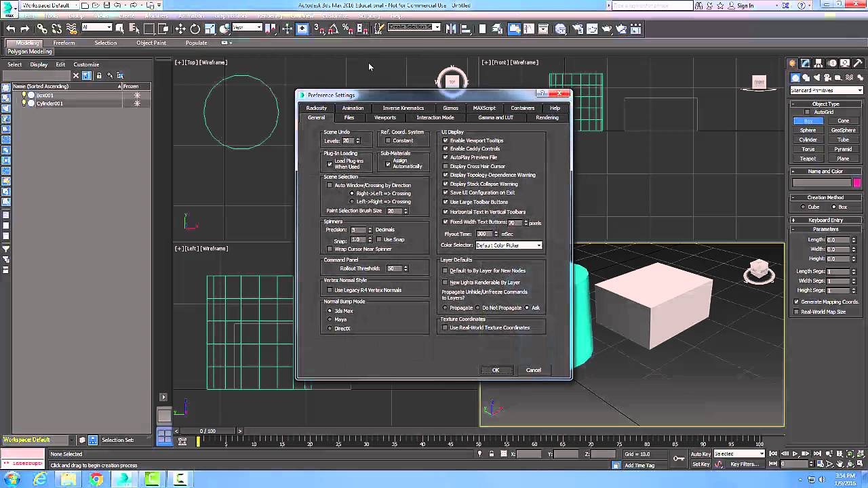Viewport: 868px width, 488px height.
Task: Open the reference coordinate View dropdown
Action: [248, 28]
